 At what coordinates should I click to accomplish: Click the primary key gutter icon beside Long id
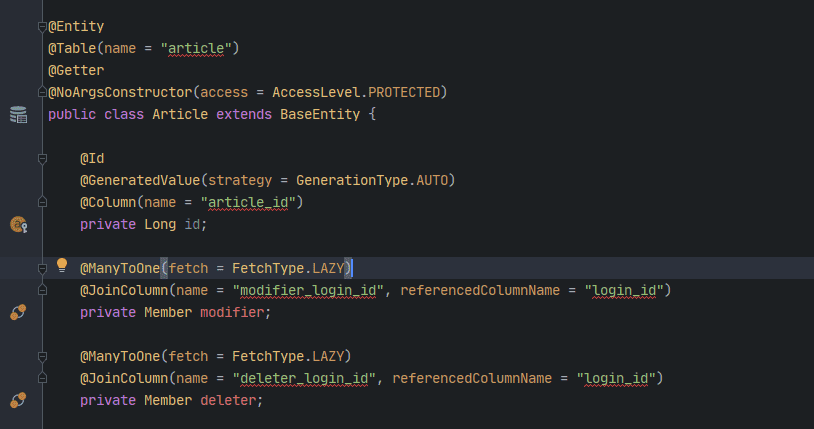(19, 224)
